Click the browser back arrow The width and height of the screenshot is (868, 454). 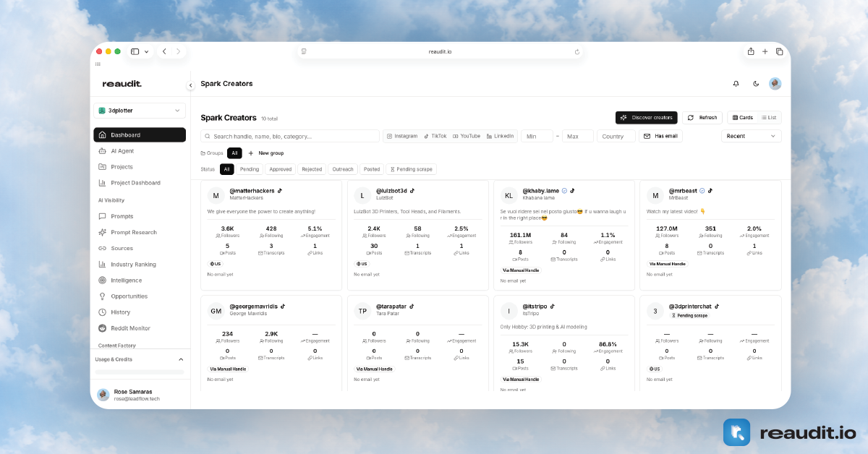pyautogui.click(x=164, y=51)
